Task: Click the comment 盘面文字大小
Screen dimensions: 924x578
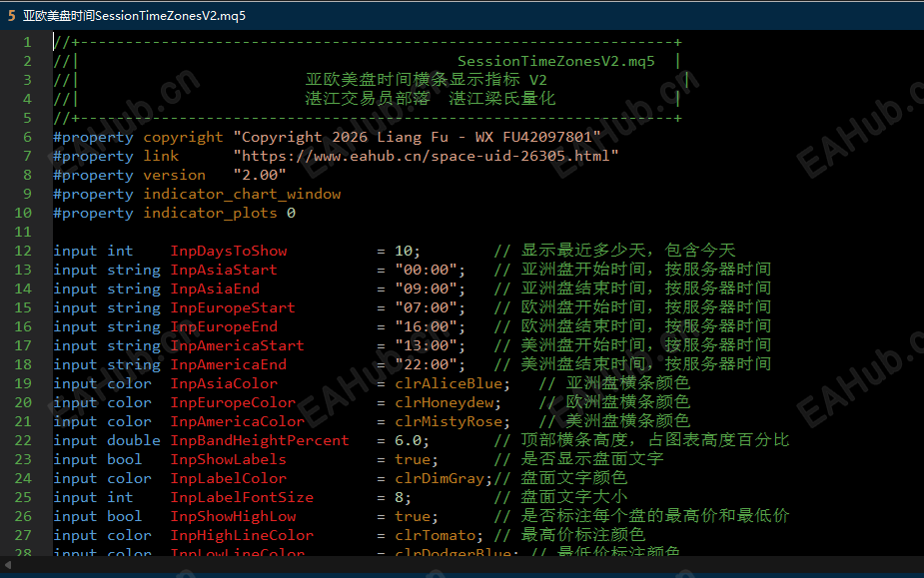Action: coord(574,497)
